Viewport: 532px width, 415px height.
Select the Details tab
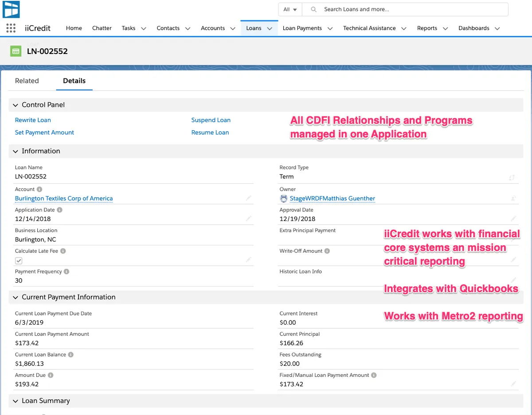[74, 81]
